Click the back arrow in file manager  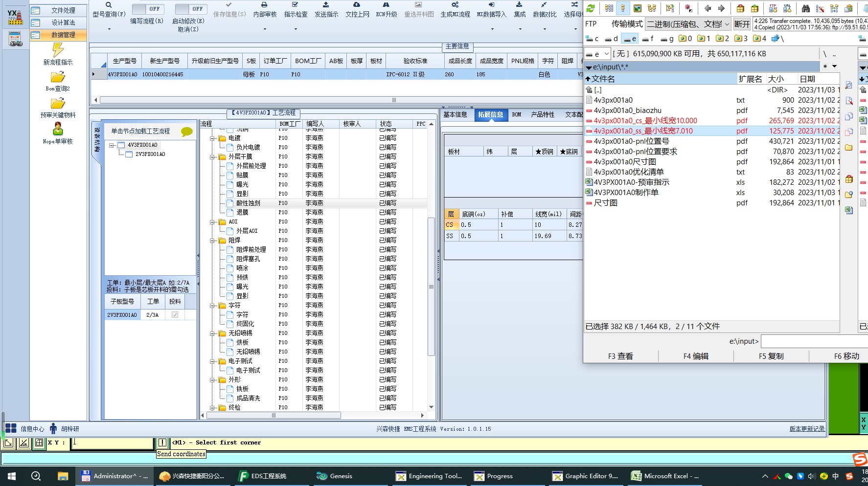coord(708,8)
